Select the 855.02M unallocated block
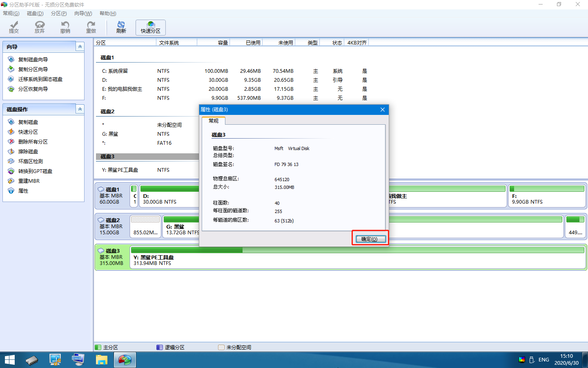 [145, 227]
